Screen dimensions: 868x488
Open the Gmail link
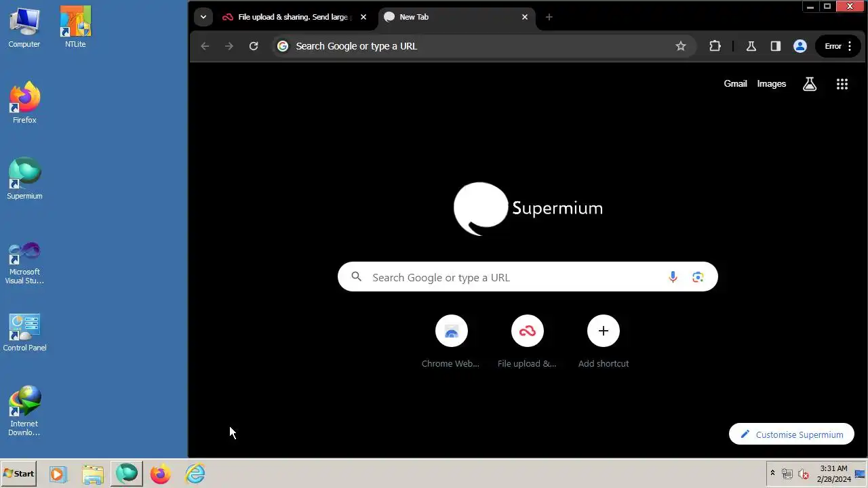tap(735, 84)
